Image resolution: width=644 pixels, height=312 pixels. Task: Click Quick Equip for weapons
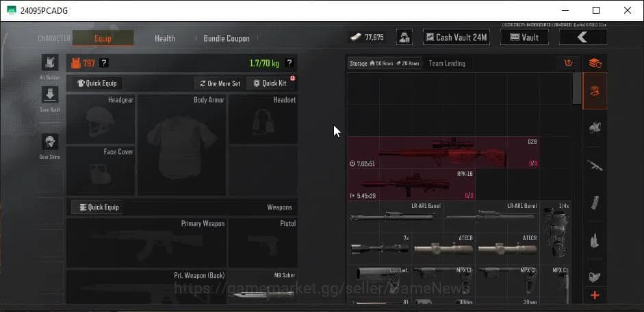(x=97, y=207)
